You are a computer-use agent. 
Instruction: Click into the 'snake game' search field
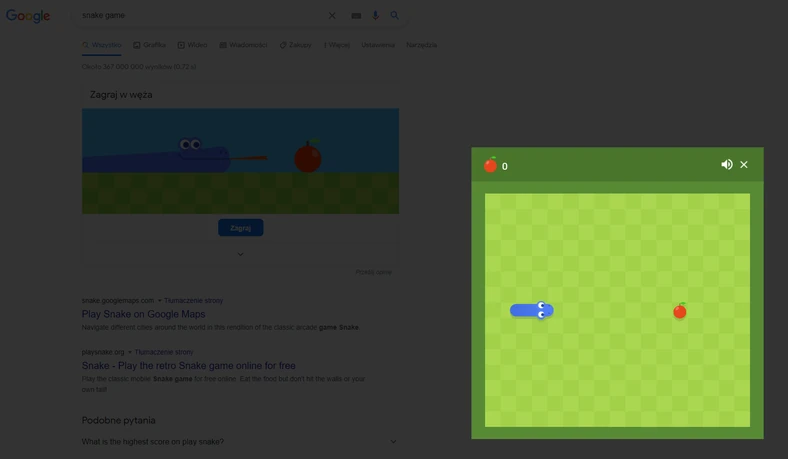(x=201, y=16)
